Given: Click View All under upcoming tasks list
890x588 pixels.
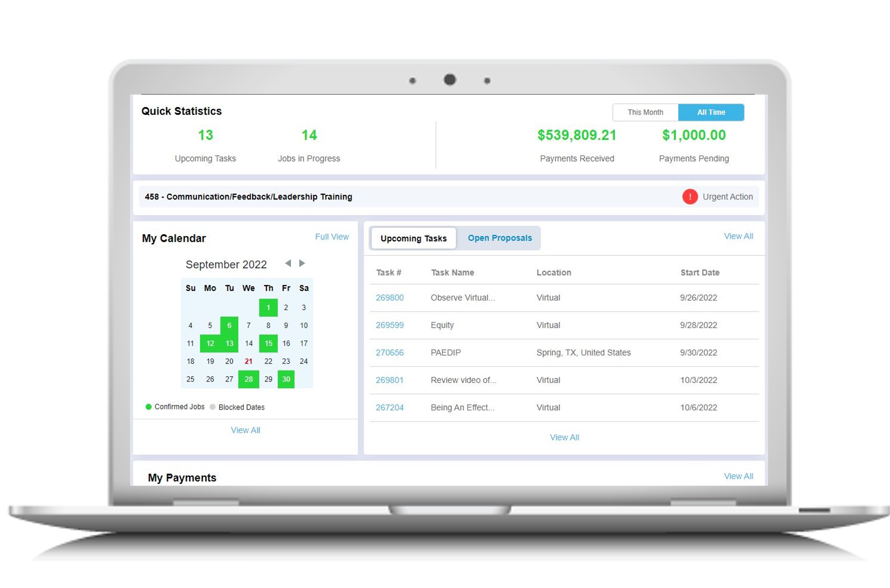Looking at the screenshot, I should coord(564,437).
